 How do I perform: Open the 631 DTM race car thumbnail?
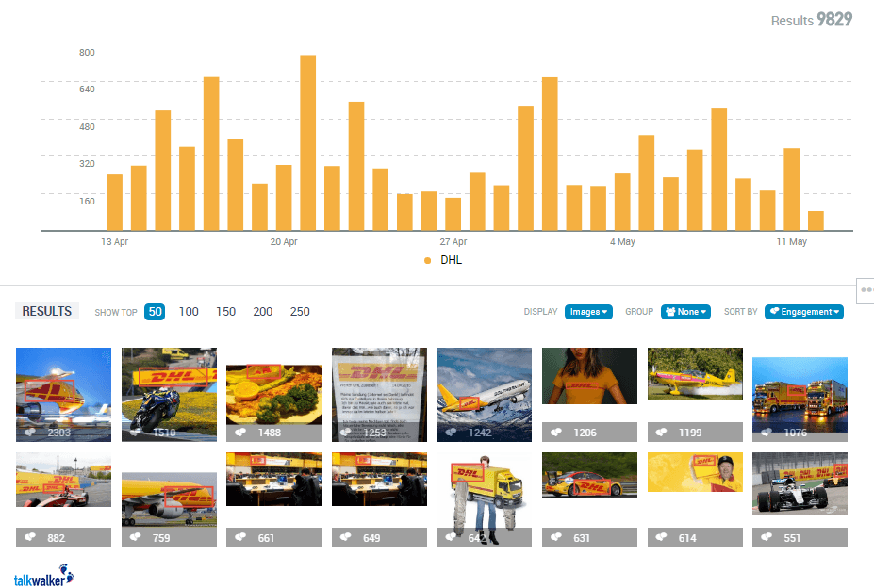tap(589, 475)
